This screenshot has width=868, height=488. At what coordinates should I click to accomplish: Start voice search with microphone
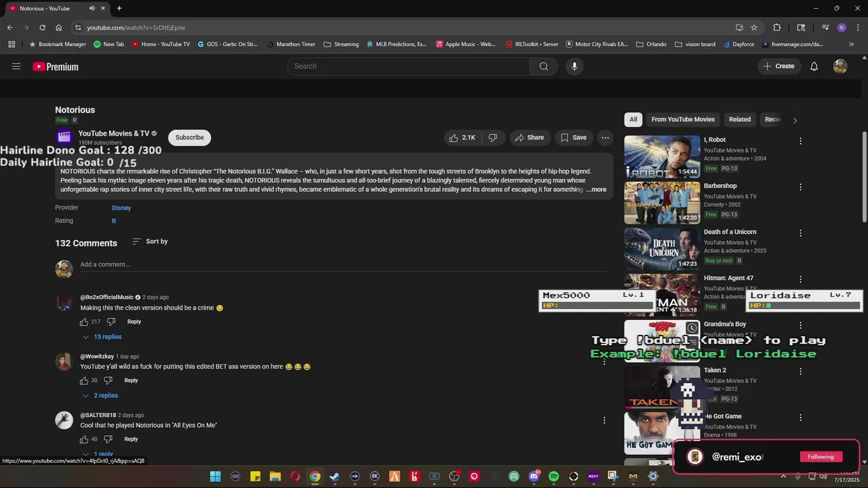(x=574, y=66)
